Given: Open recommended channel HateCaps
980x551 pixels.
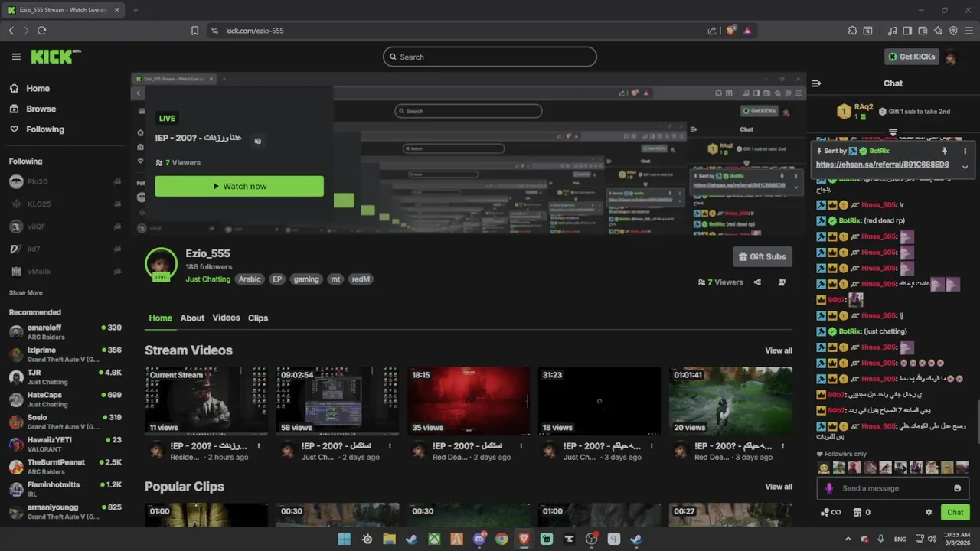Looking at the screenshot, I should (65, 399).
